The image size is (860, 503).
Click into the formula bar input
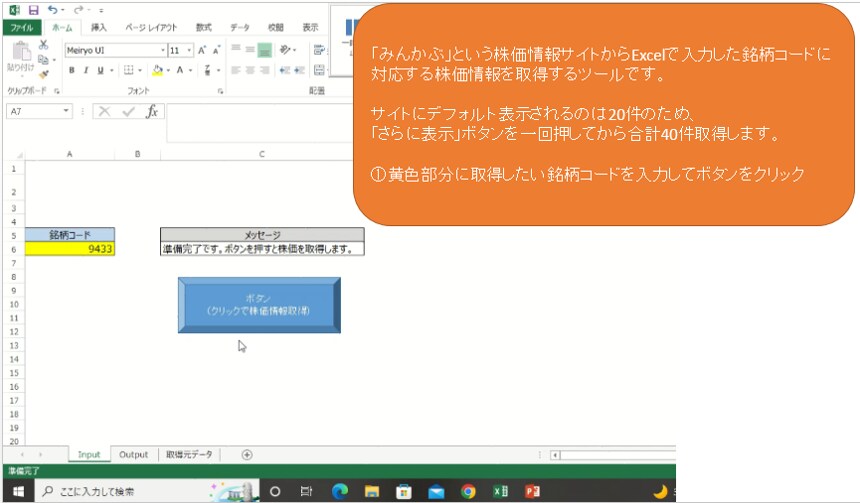(x=260, y=123)
